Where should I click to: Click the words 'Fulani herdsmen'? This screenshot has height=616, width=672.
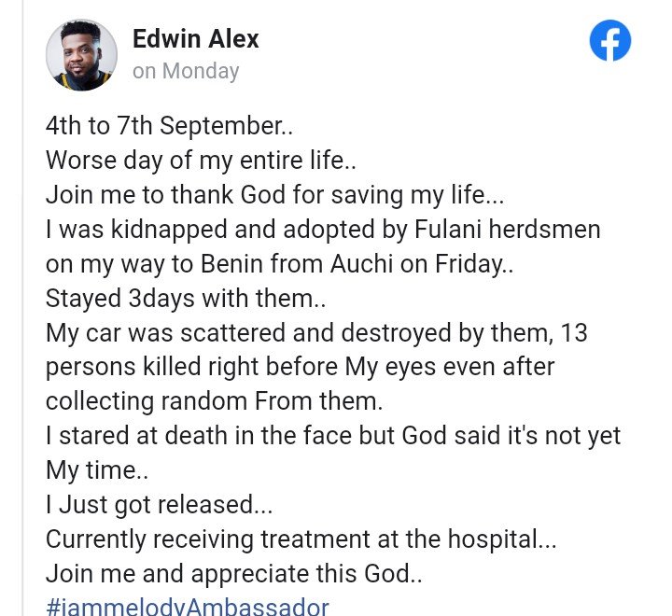point(507,230)
